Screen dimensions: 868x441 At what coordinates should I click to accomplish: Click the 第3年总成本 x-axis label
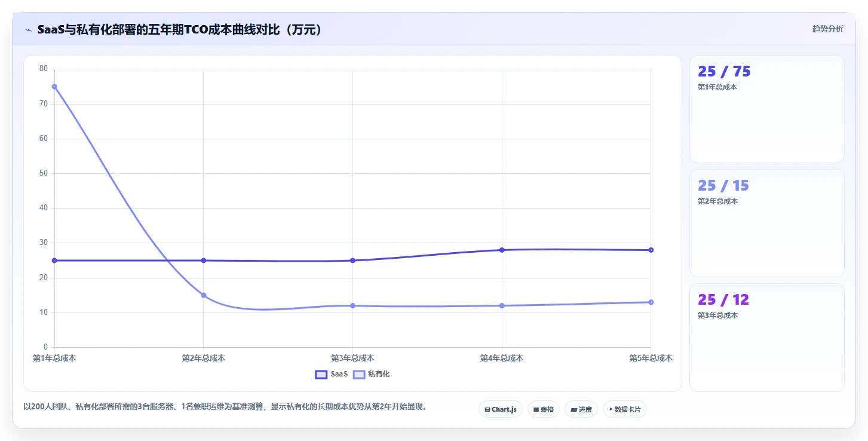point(352,358)
